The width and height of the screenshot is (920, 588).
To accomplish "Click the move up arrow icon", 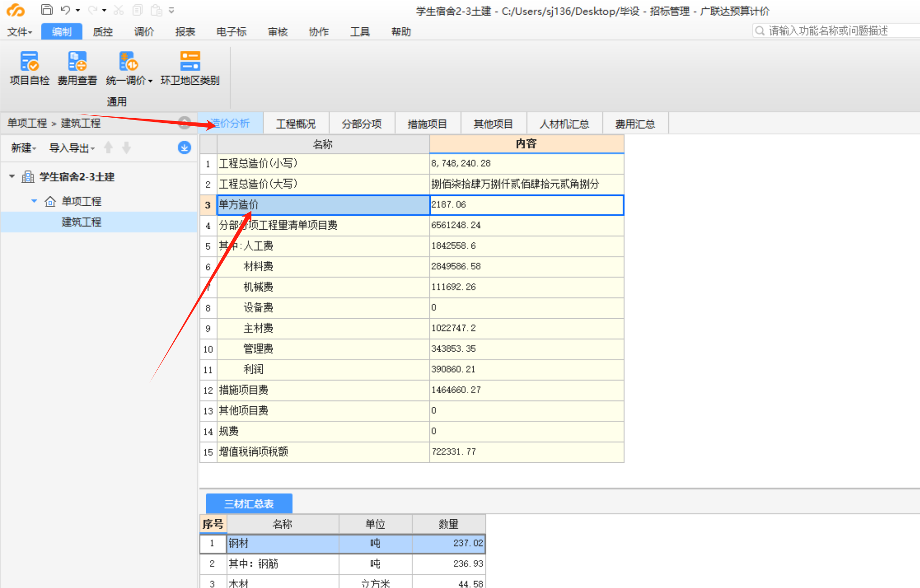I will (x=108, y=148).
